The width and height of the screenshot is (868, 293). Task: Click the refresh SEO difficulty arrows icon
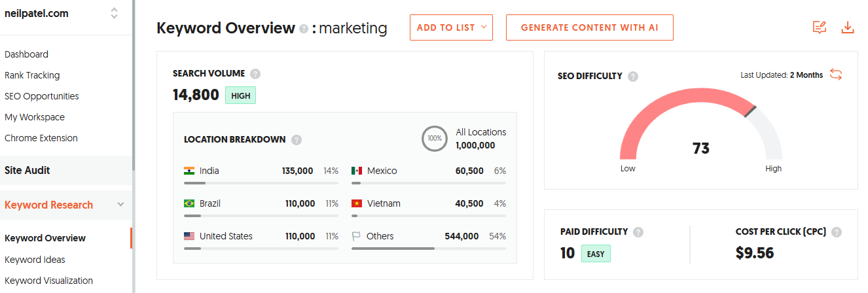(x=836, y=75)
